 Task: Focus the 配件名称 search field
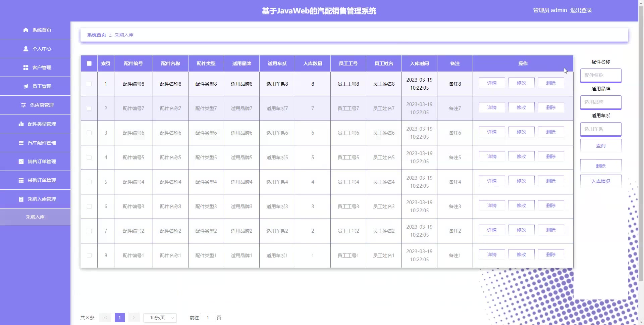click(601, 75)
